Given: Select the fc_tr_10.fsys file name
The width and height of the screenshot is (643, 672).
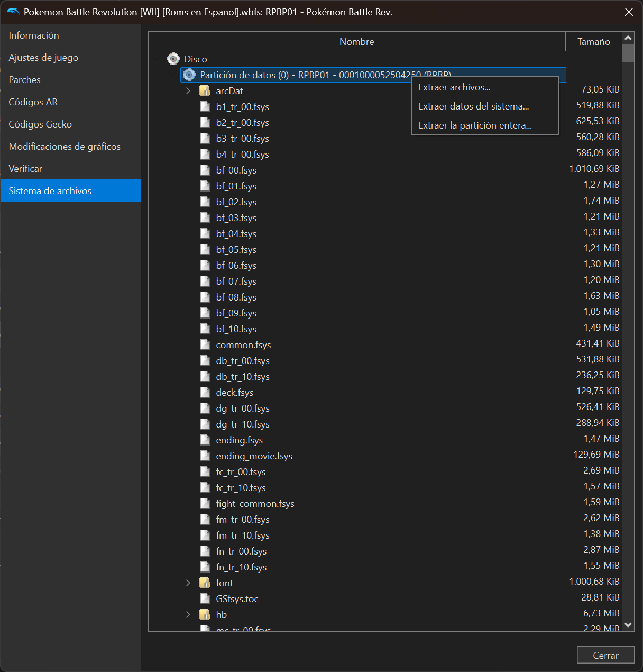Looking at the screenshot, I should 241,487.
